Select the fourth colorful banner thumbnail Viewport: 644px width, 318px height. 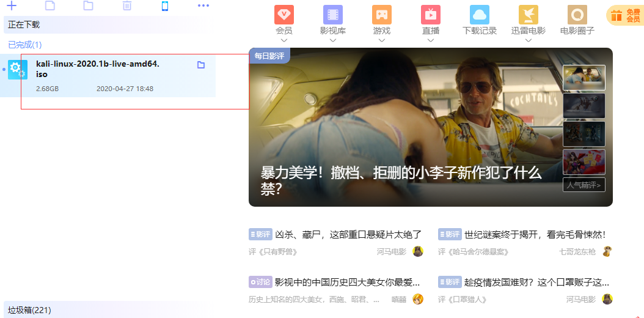tap(584, 162)
